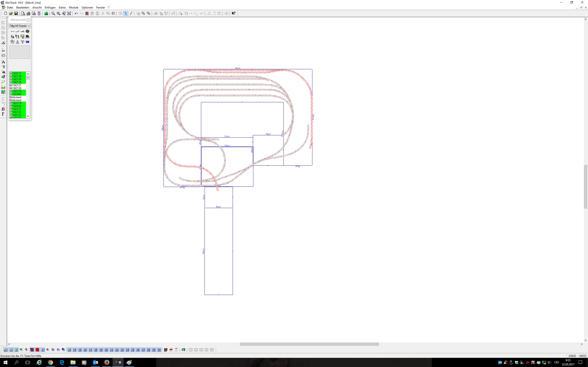Screen dimensions: 588x367
Task: Click the landscape picture toolbar icon
Action: pyautogui.click(x=46, y=14)
